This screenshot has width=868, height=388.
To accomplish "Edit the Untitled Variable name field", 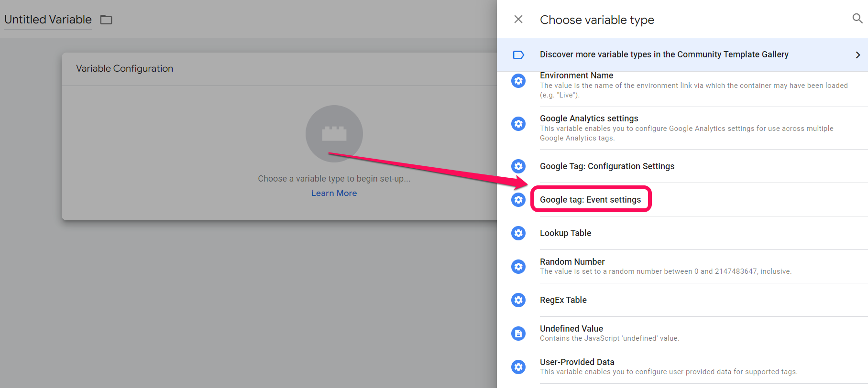I will coord(48,20).
